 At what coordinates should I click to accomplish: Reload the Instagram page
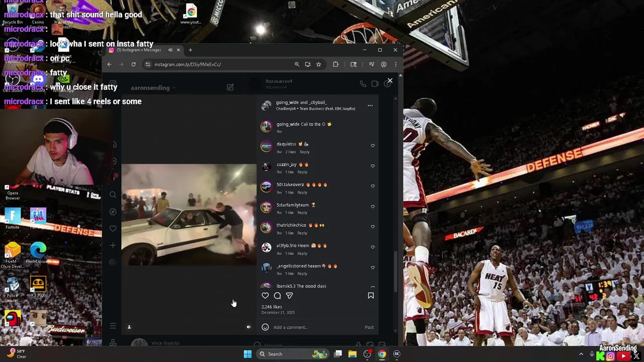click(x=133, y=64)
